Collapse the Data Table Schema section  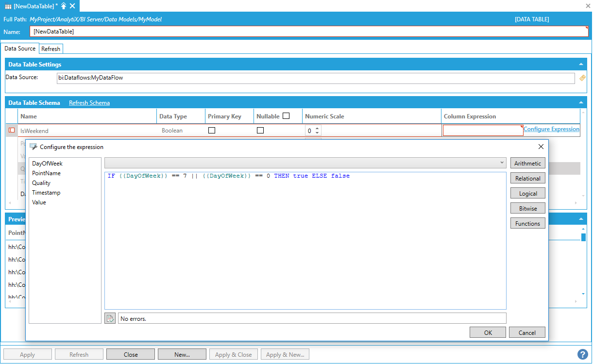click(x=581, y=103)
